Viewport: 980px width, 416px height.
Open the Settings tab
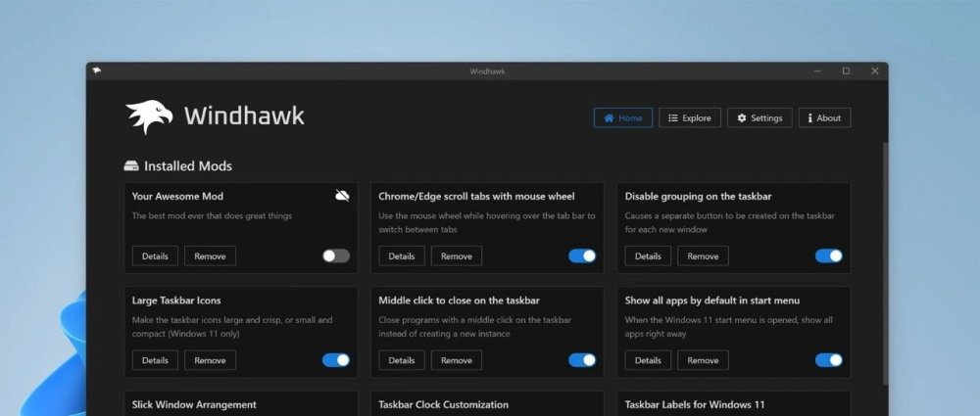tap(759, 118)
